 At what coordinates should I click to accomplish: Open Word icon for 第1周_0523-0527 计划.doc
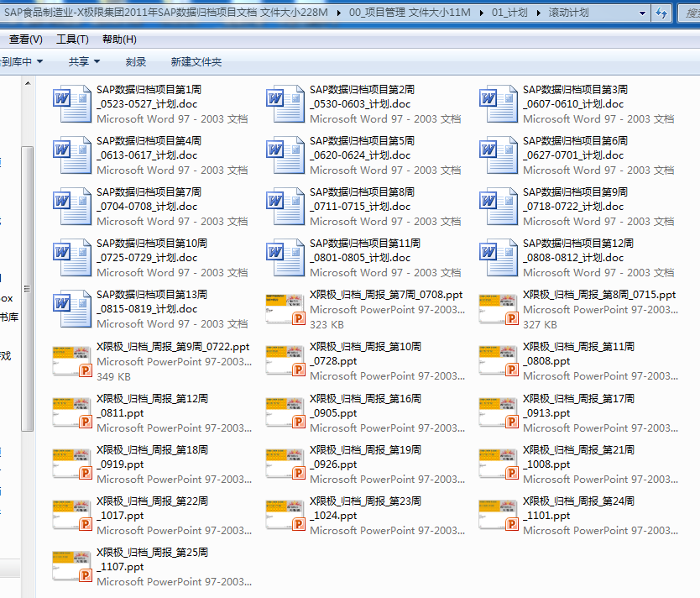coord(71,103)
